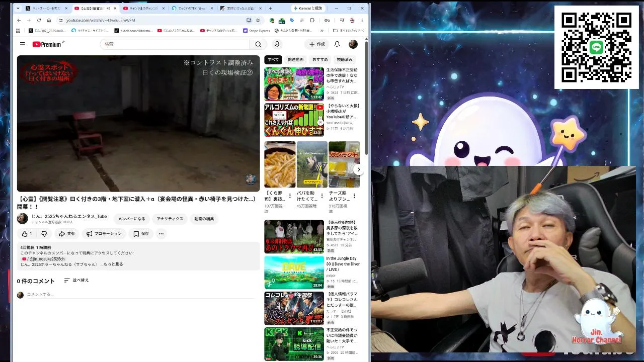Click the YouTube search input field
Image resolution: width=644 pixels, height=362 pixels.
tap(175, 44)
